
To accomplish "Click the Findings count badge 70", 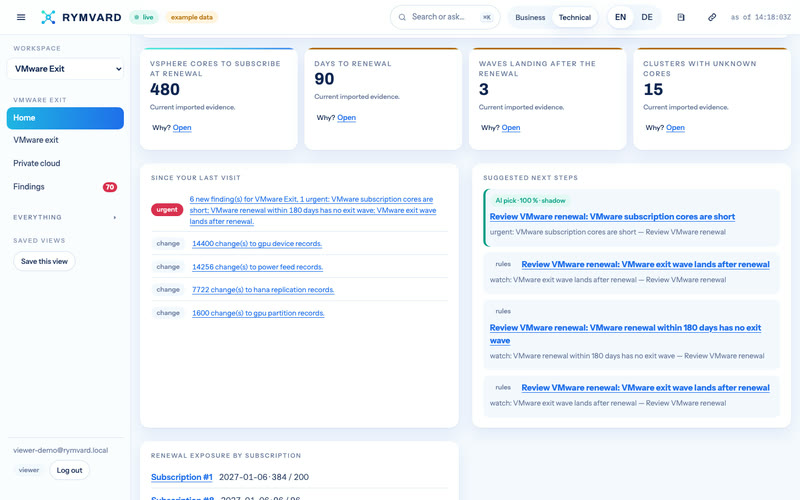I will [x=110, y=187].
